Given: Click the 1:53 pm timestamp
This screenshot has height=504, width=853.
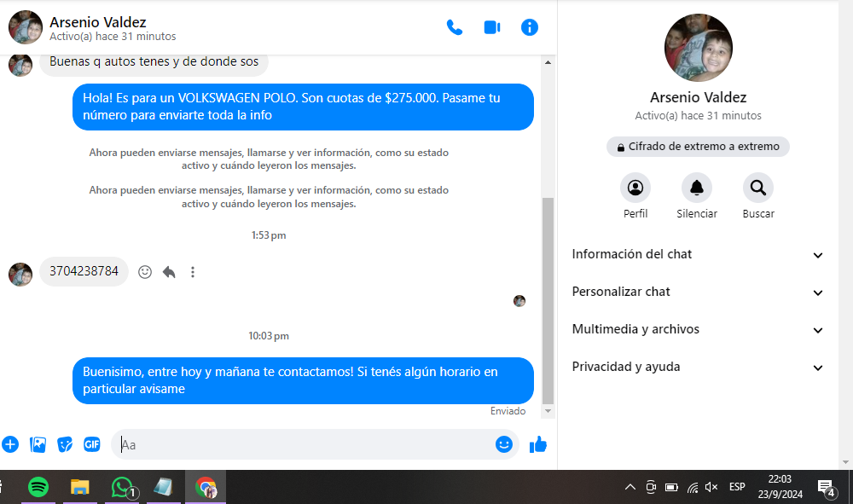Looking at the screenshot, I should (x=269, y=235).
